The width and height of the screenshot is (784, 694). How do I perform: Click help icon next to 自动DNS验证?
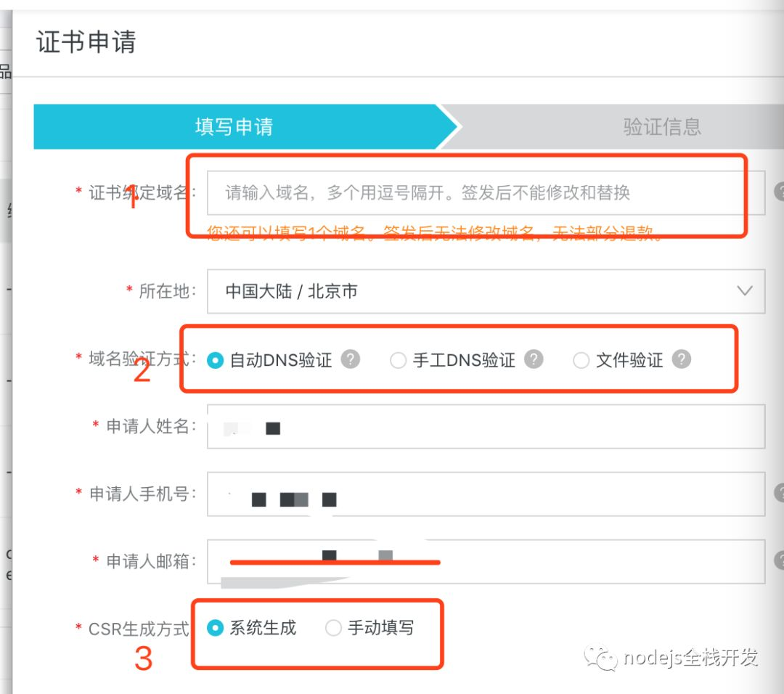click(351, 359)
